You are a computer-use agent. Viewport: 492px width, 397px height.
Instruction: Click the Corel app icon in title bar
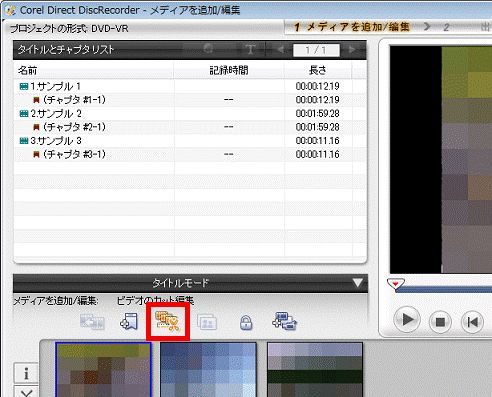[10, 10]
